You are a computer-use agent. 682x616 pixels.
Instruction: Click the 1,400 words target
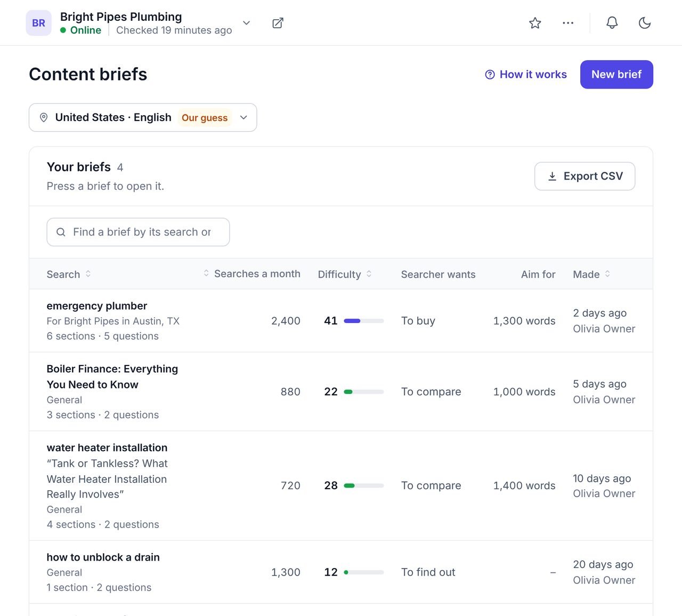point(524,485)
